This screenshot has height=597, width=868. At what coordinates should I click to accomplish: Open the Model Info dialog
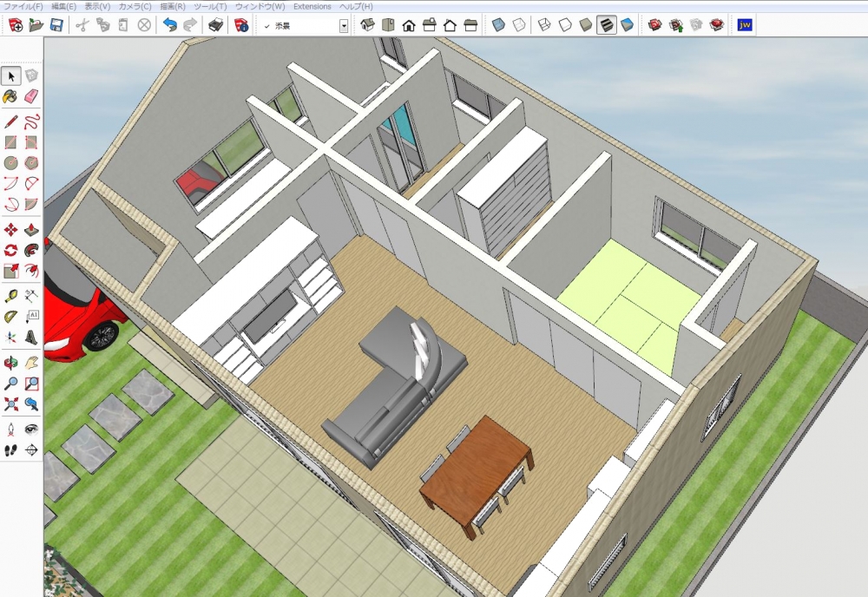pos(241,25)
